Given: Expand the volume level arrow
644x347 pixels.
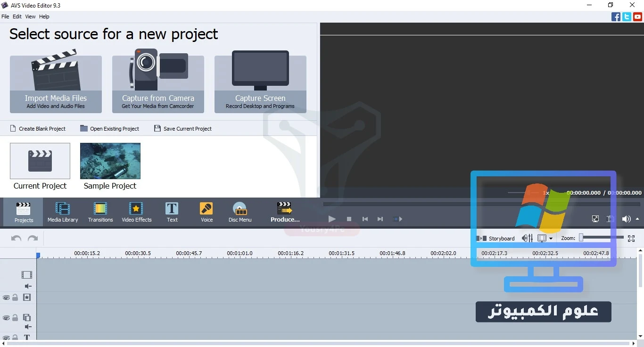Looking at the screenshot, I should coord(637,219).
